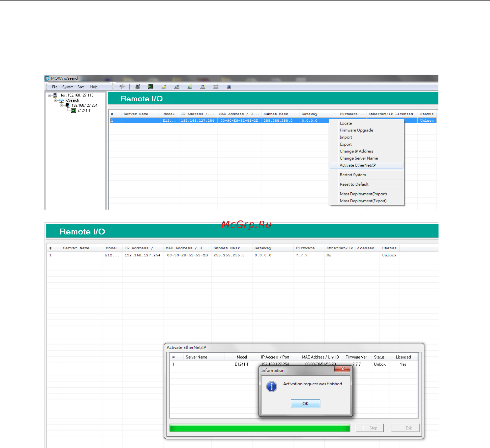The image size is (490, 448).
Task: Click highlighted IP 192.168.127.254 cell in top table
Action: (x=198, y=121)
